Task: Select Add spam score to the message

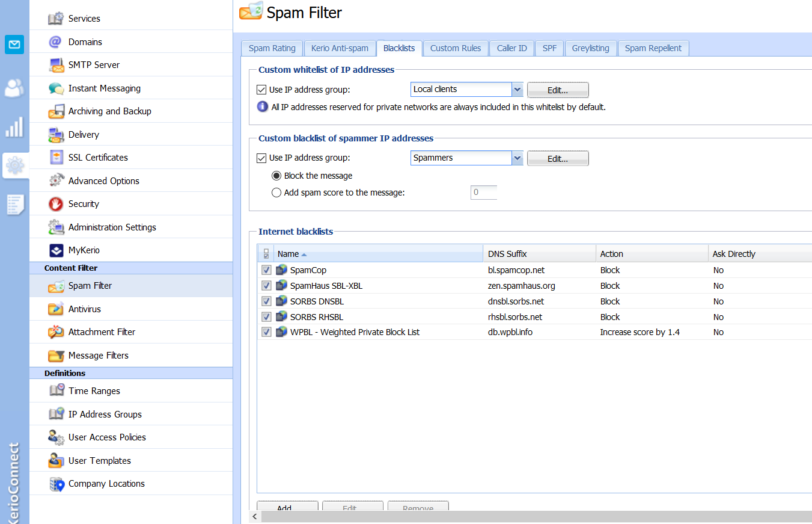Action: click(x=276, y=193)
